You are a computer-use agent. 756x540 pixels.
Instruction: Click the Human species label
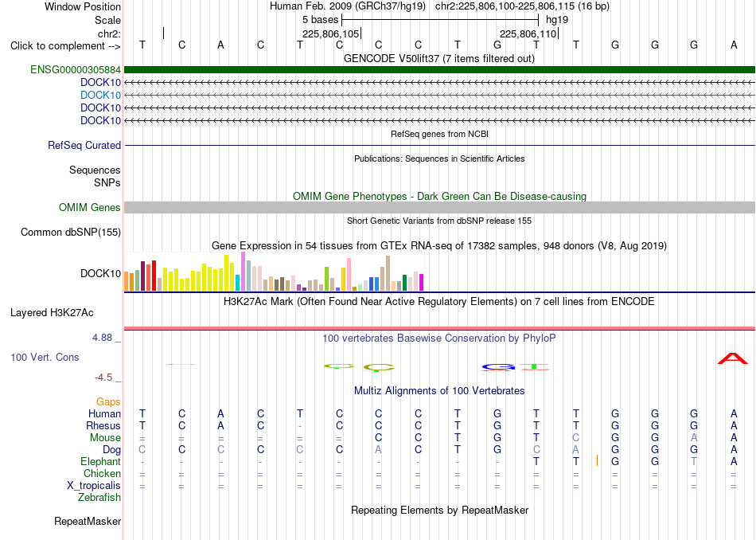click(x=104, y=413)
